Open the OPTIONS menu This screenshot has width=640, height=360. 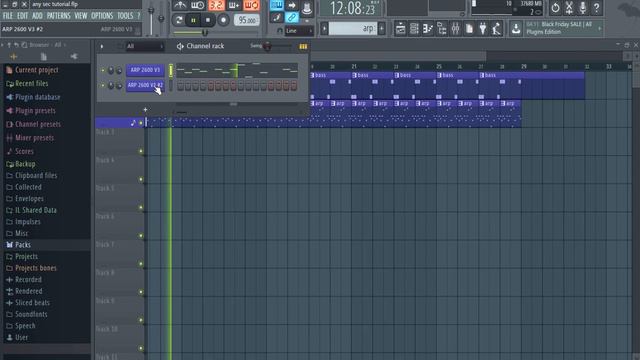click(102, 16)
